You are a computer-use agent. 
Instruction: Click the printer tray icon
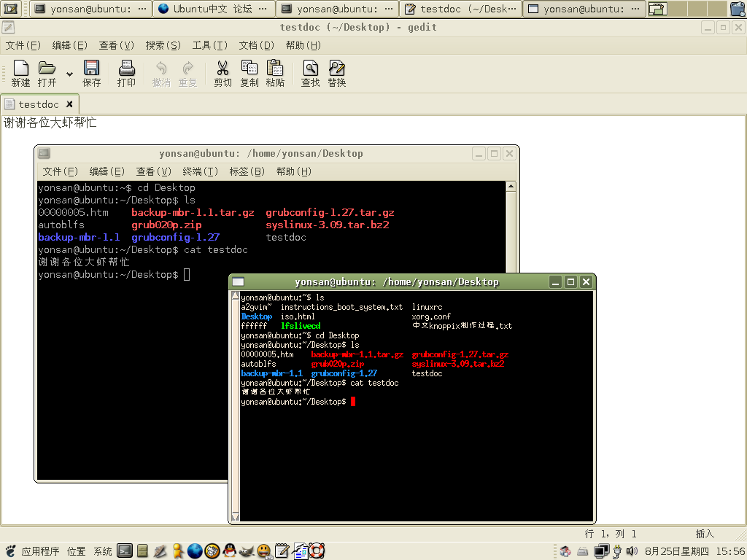(583, 551)
